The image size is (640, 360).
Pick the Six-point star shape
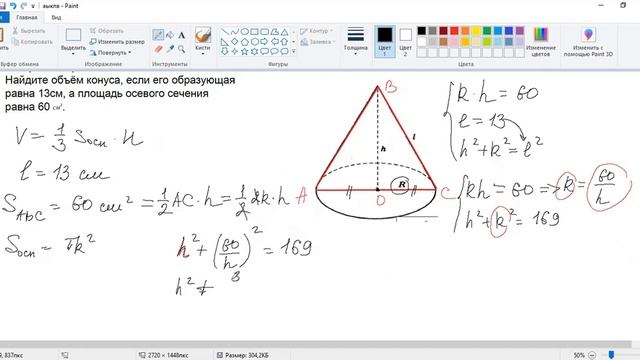254,51
